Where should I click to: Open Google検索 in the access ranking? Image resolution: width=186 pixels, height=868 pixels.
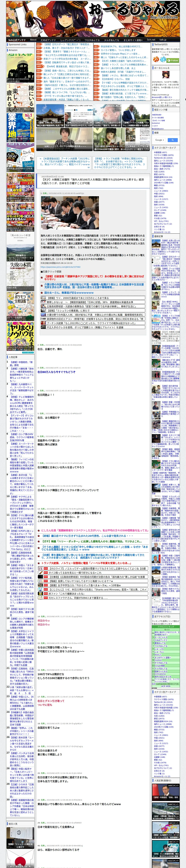pos(160,665)
